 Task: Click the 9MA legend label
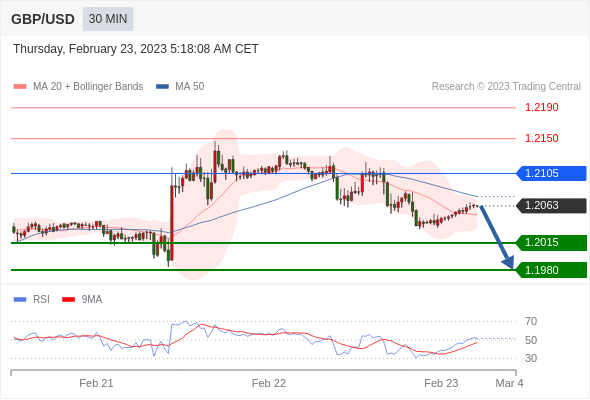point(92,300)
